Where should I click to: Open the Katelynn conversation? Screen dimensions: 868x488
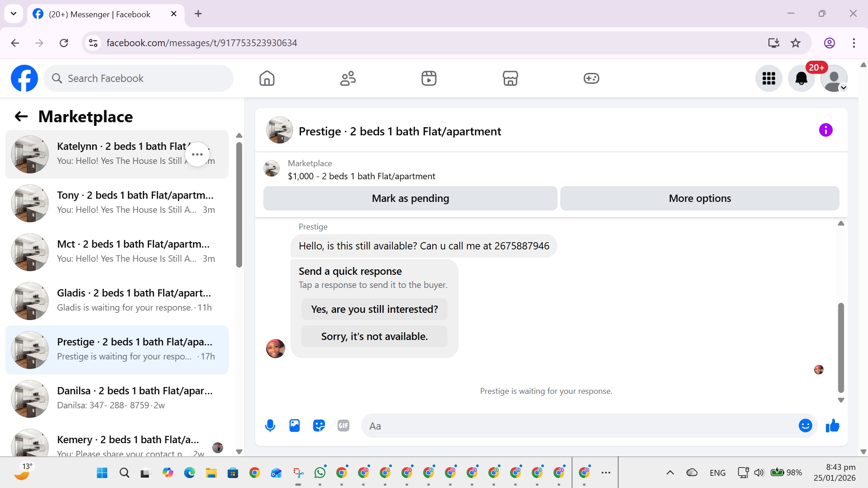click(x=117, y=154)
